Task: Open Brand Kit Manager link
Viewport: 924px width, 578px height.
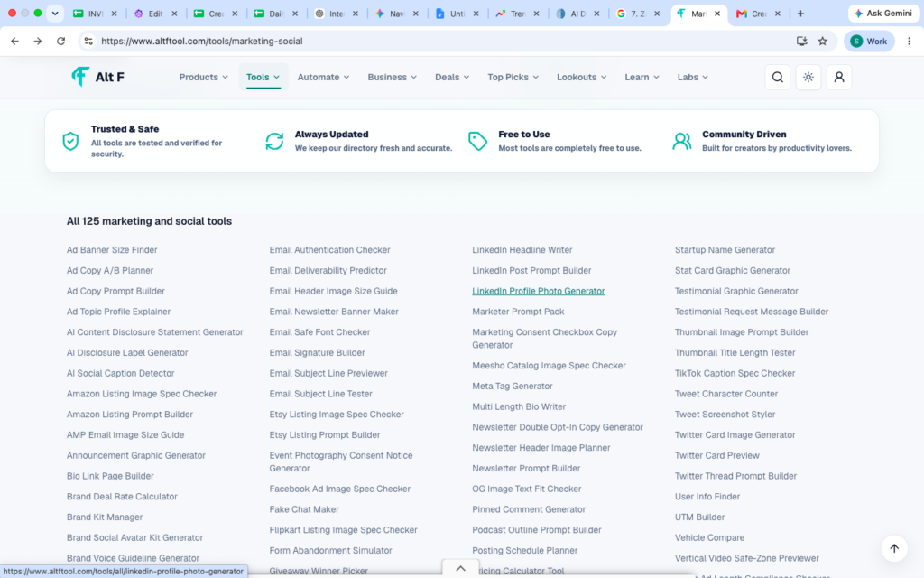Action: pos(105,517)
